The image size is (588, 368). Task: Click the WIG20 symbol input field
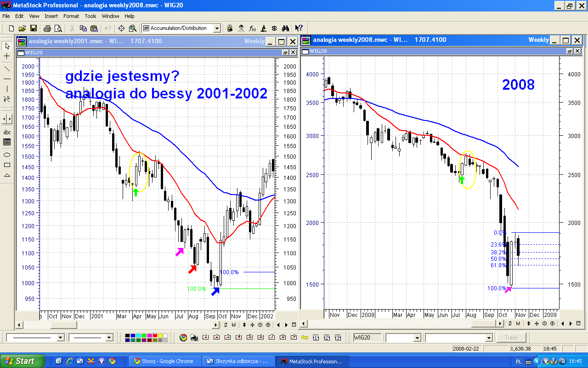pyautogui.click(x=368, y=338)
